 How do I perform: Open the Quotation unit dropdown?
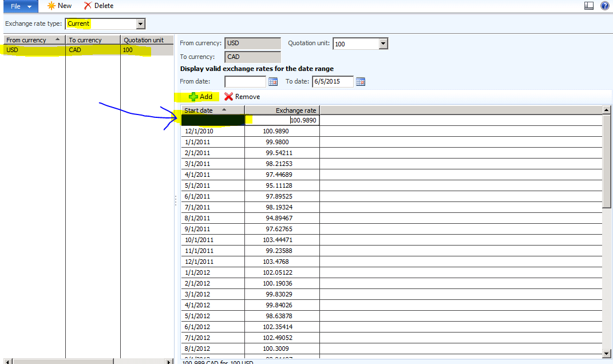click(384, 43)
